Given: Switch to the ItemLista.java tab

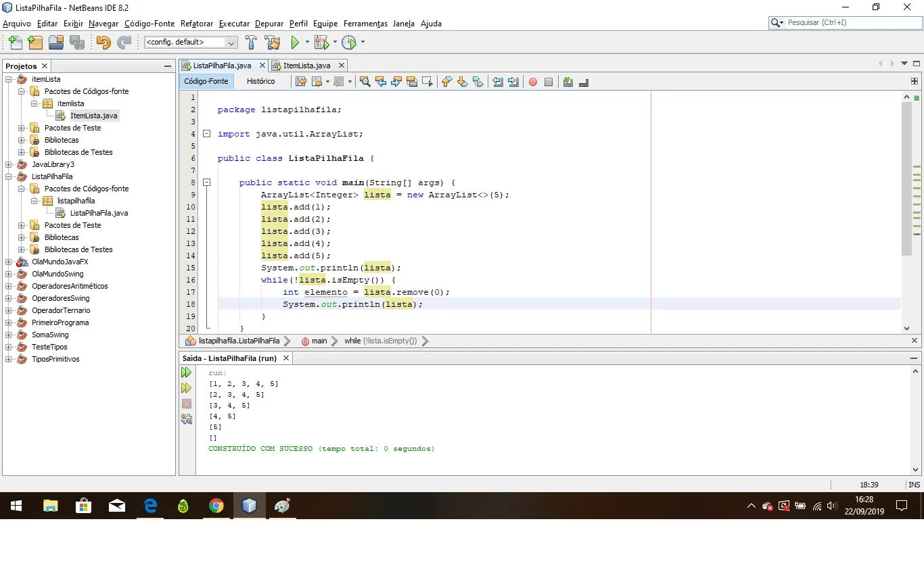Looking at the screenshot, I should click(306, 66).
